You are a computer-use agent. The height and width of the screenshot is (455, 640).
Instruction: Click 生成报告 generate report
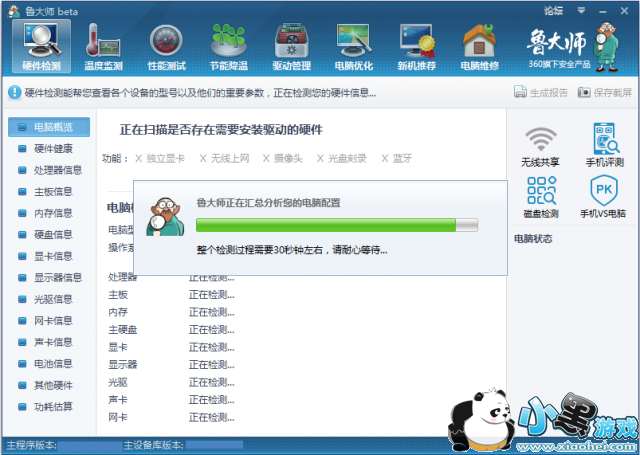541,92
